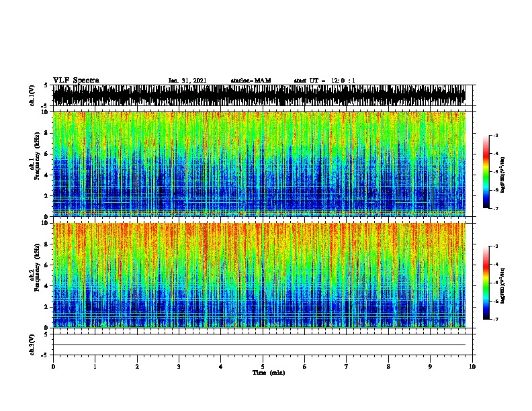Click the 'ch.3(V)' axis label
532x411 pixels.
coord(32,345)
